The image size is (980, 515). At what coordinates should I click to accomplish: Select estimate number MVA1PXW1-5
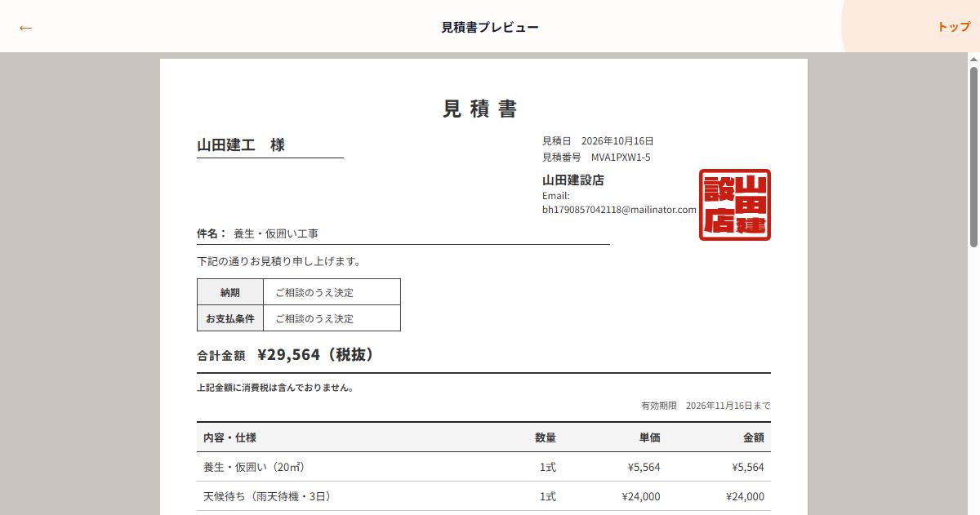pos(621,158)
